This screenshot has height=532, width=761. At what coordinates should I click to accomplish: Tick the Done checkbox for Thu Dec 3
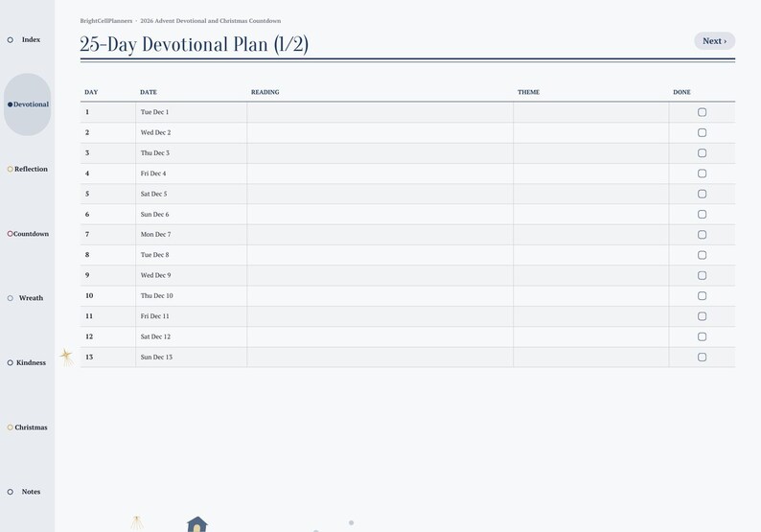coord(702,153)
